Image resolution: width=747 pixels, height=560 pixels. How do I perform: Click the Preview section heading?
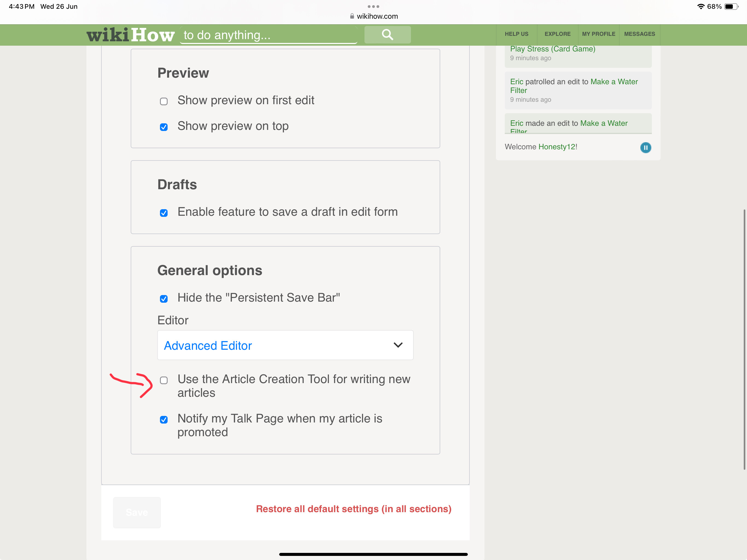click(x=183, y=73)
